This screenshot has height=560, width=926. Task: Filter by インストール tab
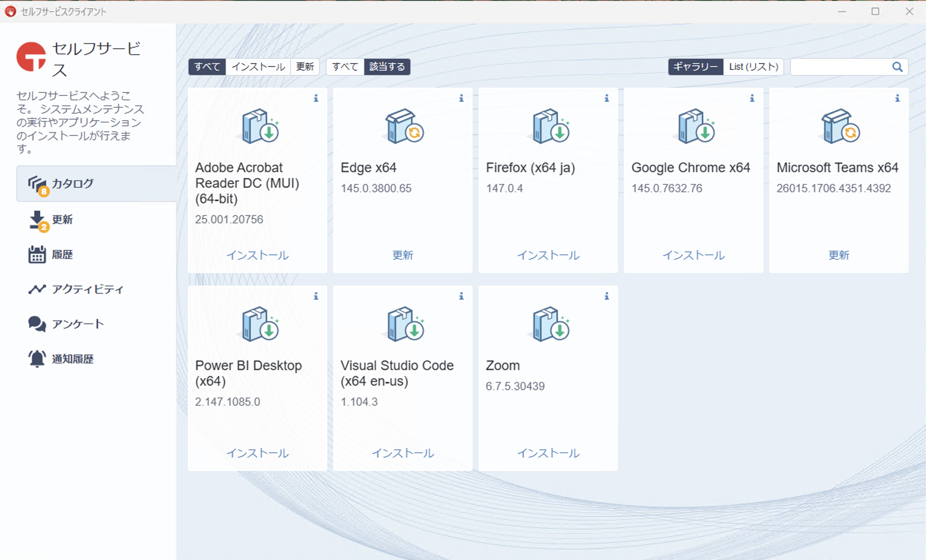coord(258,67)
